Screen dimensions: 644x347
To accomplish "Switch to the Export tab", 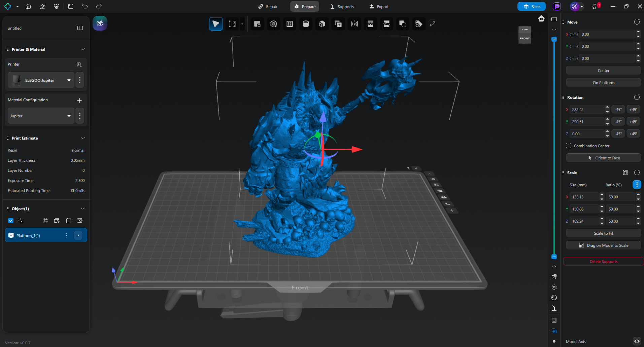I will pos(379,7).
